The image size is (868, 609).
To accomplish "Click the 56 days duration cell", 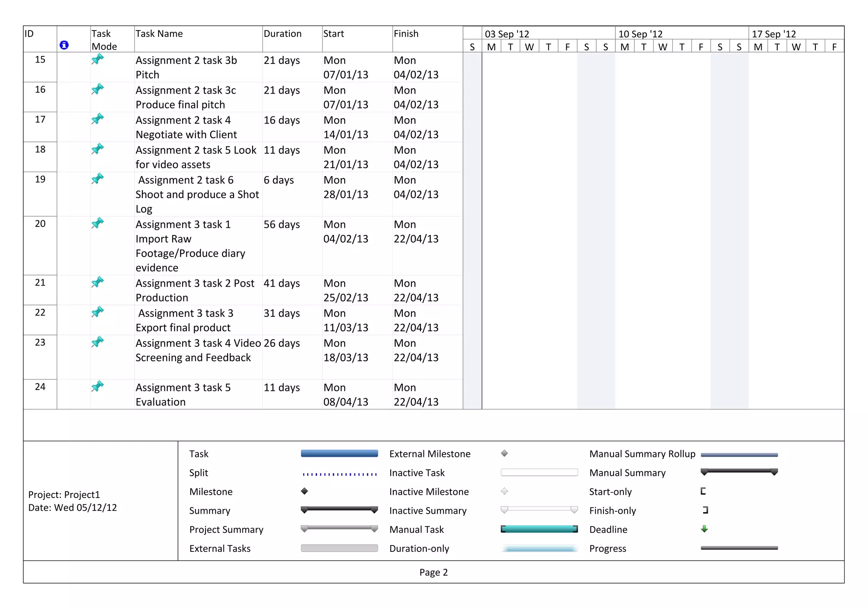I will pyautogui.click(x=282, y=224).
